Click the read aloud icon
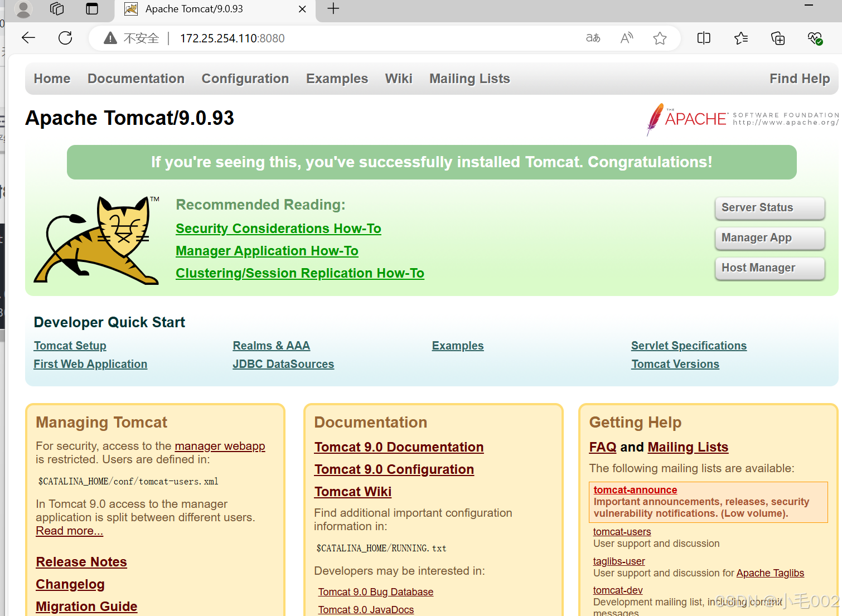 click(x=627, y=38)
